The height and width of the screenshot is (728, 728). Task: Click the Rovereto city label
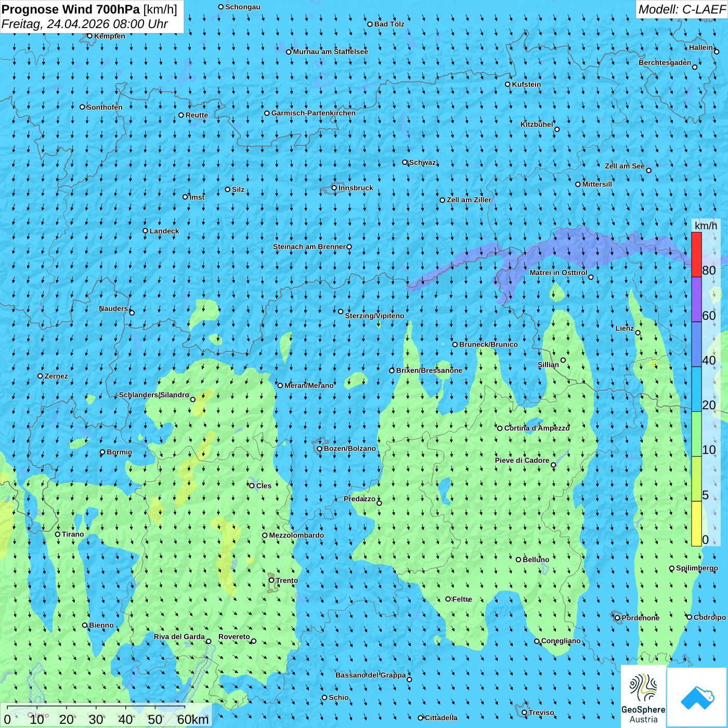[x=234, y=636]
